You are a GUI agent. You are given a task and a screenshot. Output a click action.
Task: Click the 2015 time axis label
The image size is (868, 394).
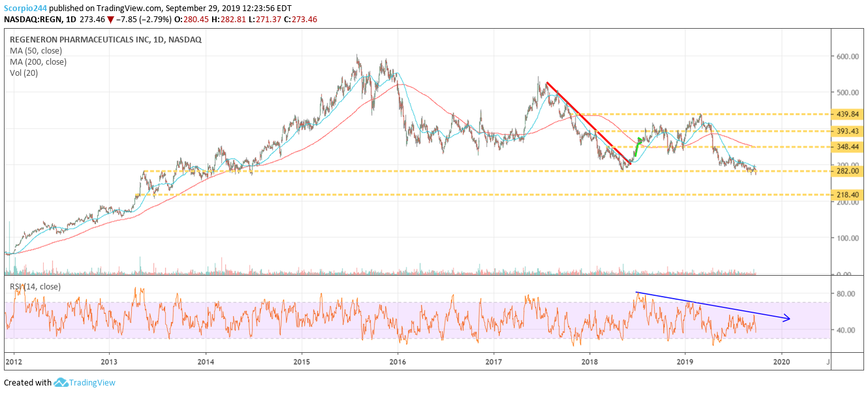(x=302, y=361)
